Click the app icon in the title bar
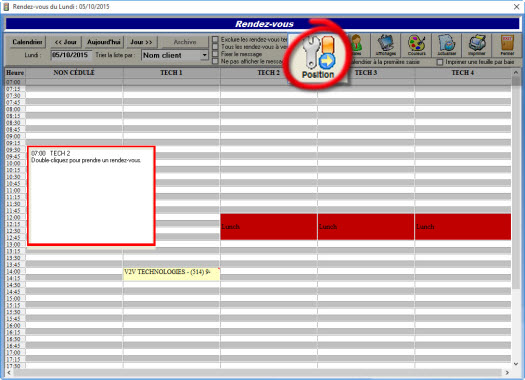 point(6,6)
